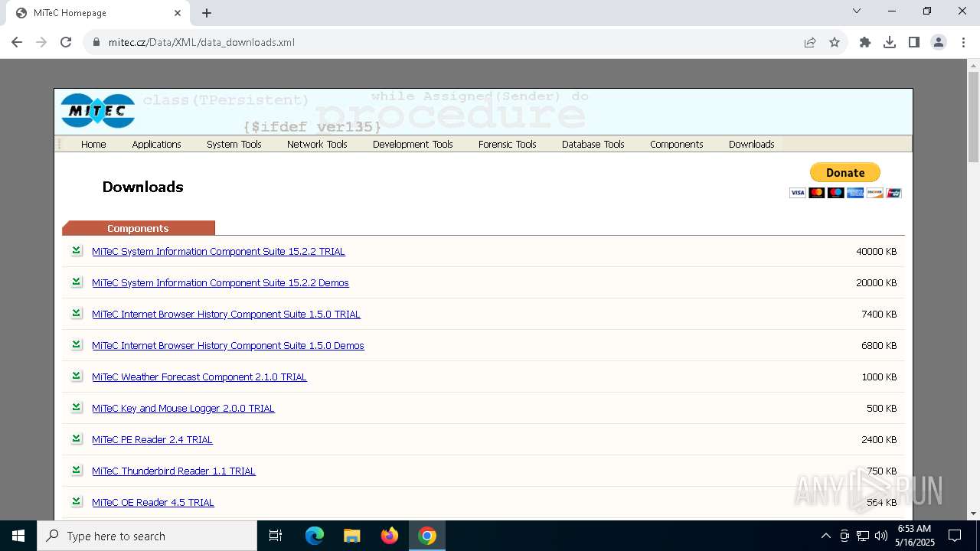Open a new tab with plus button
The image size is (980, 551).
pos(207,13)
